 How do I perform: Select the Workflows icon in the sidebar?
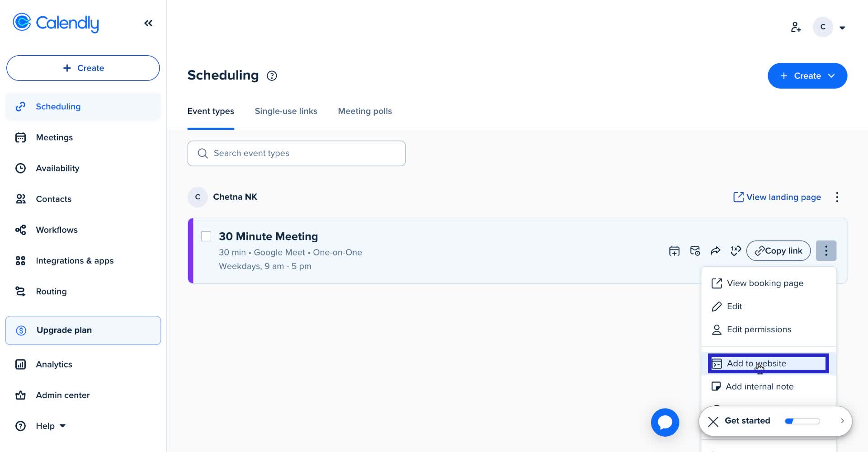tap(21, 230)
